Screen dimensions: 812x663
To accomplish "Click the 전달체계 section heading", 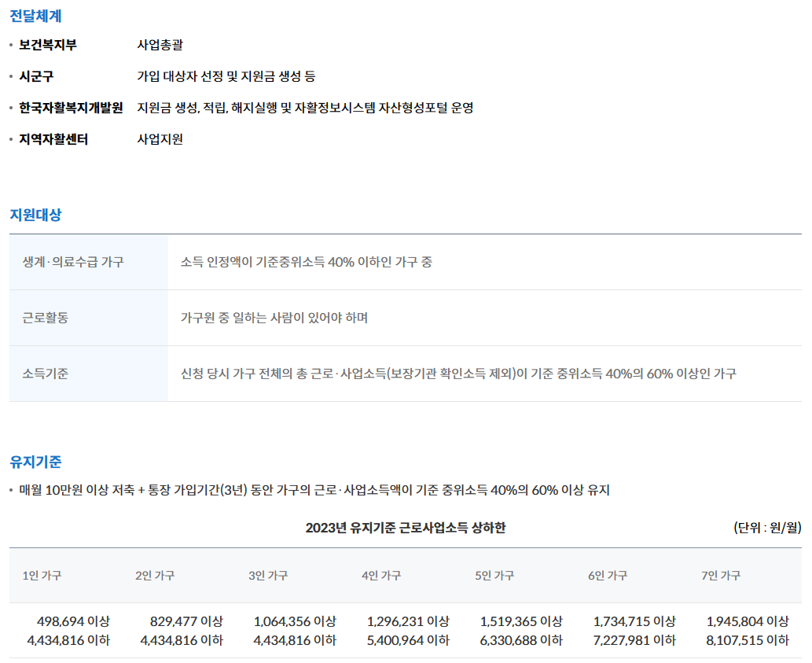I will pyautogui.click(x=35, y=16).
